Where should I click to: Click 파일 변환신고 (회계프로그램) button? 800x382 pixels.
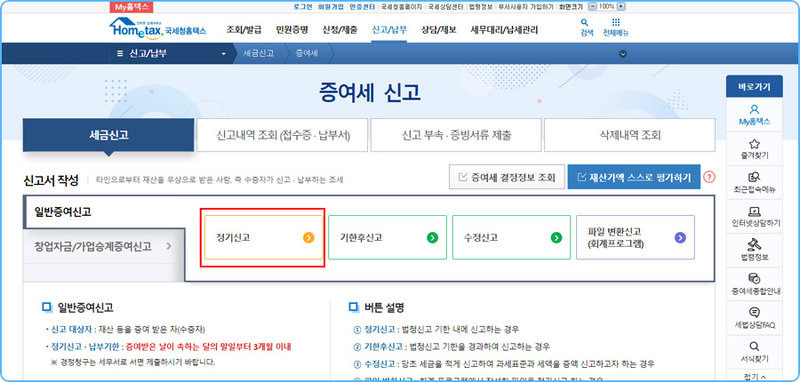click(635, 237)
